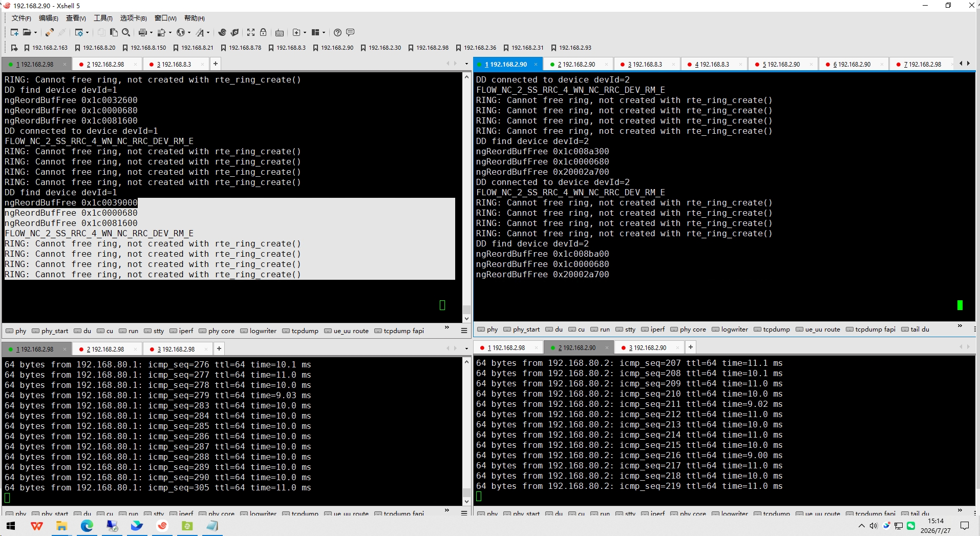Click the 'tail du' quick command in top-right pane
Image resolution: width=980 pixels, height=536 pixels.
coord(915,329)
